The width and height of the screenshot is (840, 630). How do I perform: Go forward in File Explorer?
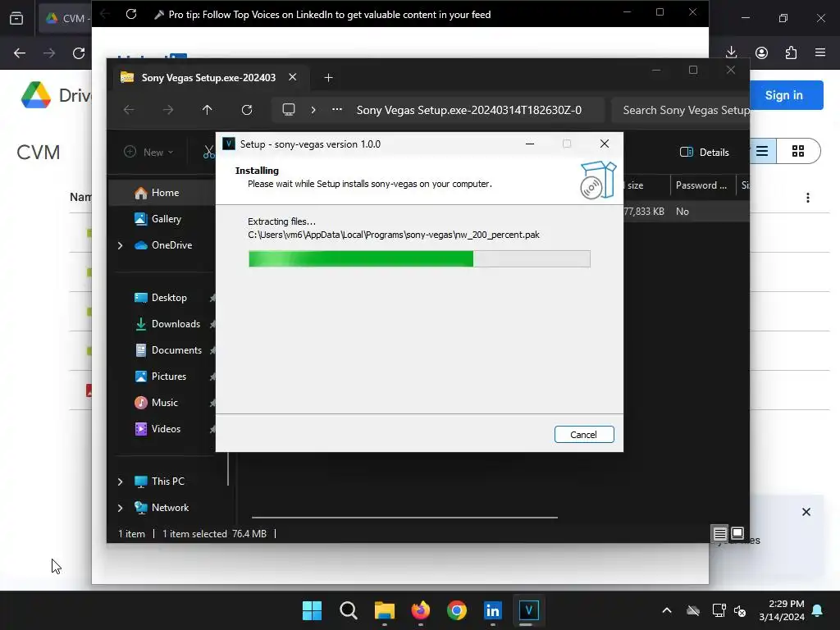click(x=168, y=110)
